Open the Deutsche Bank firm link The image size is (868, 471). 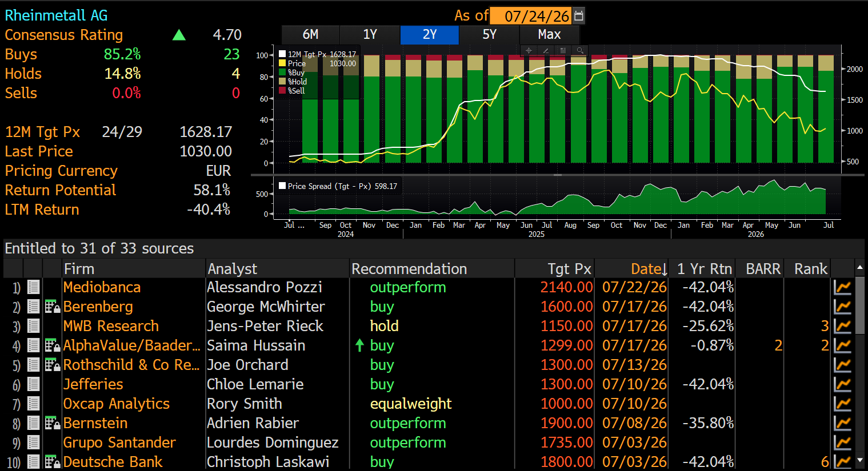coord(113,462)
